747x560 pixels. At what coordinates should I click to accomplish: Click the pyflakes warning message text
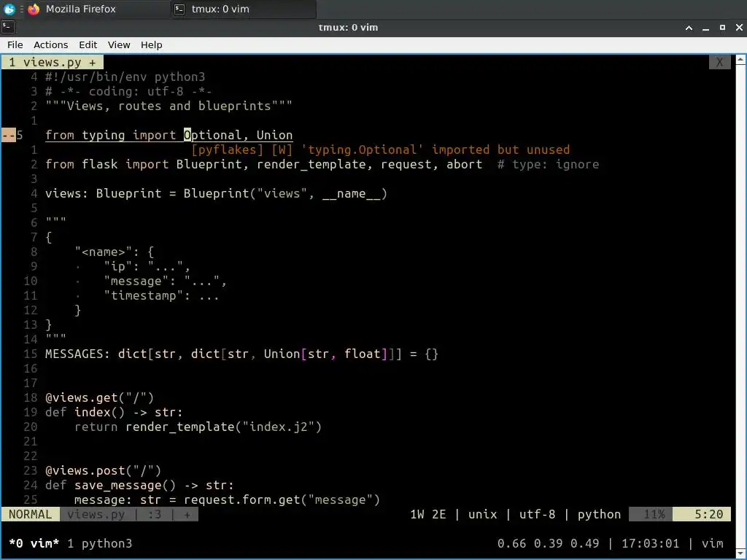point(381,149)
